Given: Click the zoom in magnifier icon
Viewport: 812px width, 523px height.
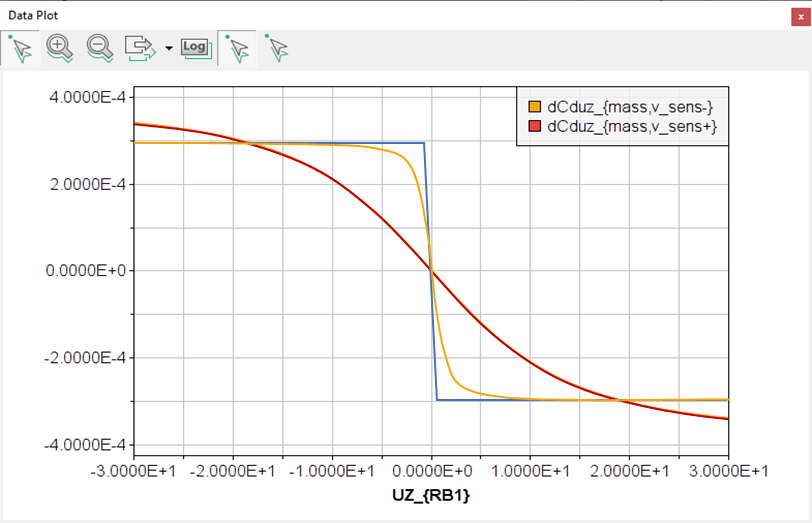Looking at the screenshot, I should [x=59, y=48].
